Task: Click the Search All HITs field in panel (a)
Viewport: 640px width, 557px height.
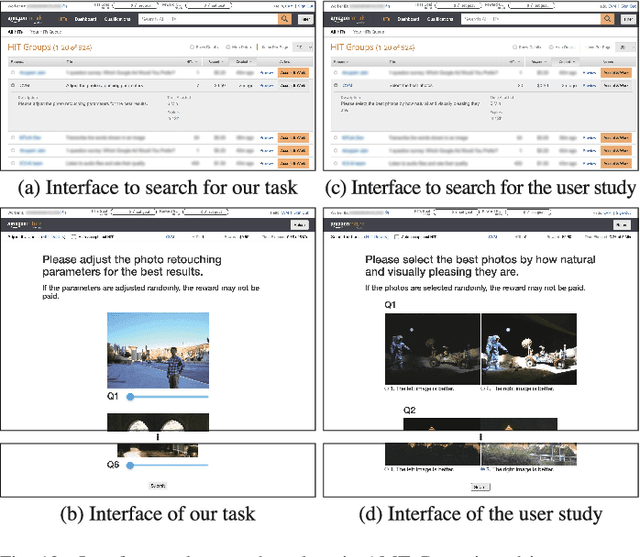Action: [x=207, y=18]
